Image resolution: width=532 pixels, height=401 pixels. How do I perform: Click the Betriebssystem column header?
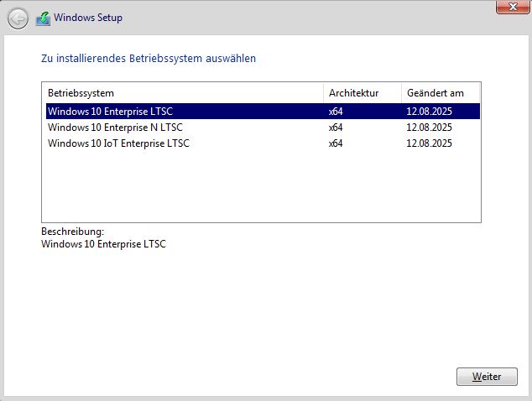185,92
